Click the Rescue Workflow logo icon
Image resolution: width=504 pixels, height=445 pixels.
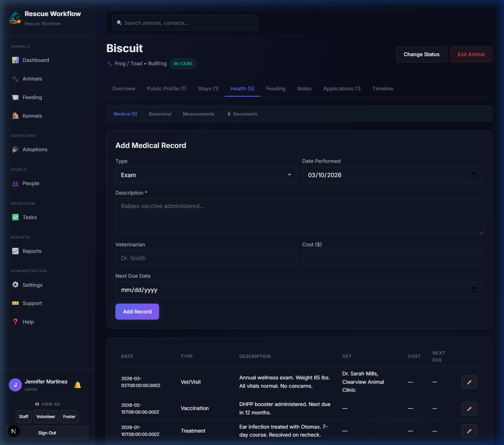(15, 18)
